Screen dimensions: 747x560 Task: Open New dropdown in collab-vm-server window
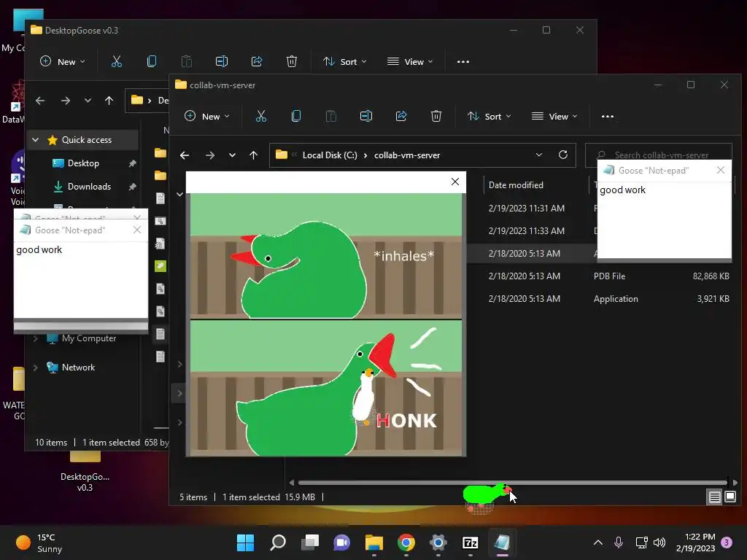(x=207, y=116)
